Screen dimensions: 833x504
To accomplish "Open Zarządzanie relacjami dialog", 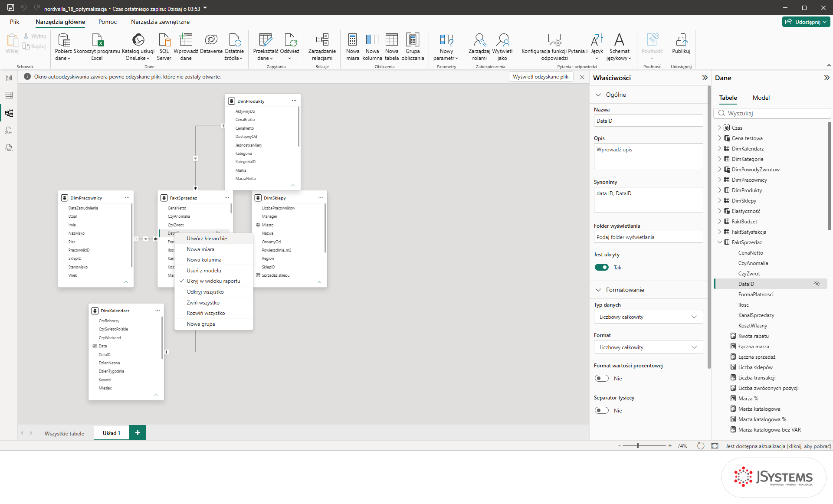I will pyautogui.click(x=322, y=47).
